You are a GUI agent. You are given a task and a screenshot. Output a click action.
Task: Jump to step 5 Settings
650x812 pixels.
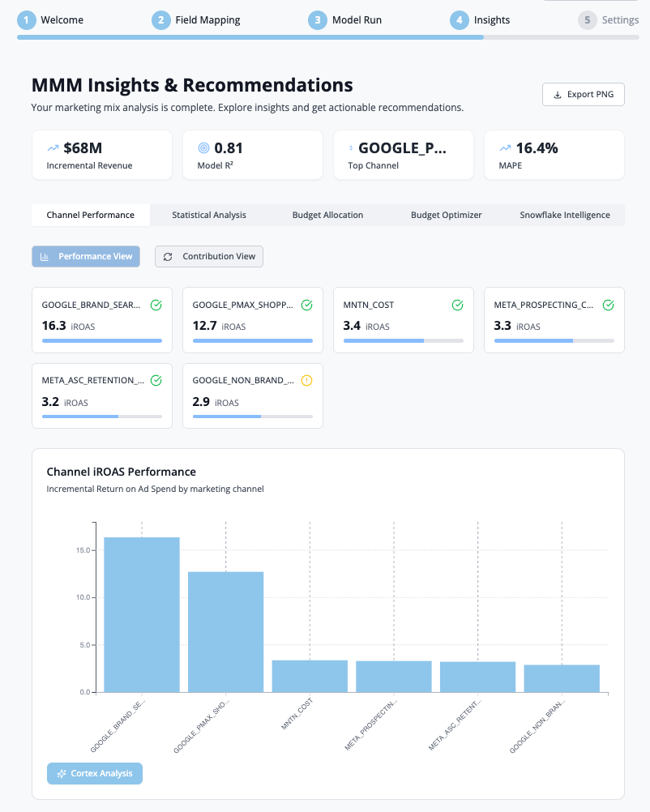point(609,19)
